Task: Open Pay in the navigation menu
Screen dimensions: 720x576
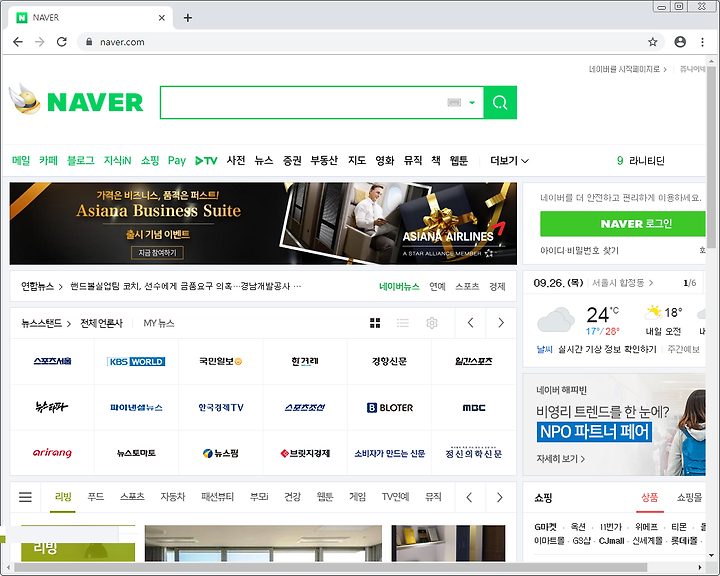Action: coord(177,160)
